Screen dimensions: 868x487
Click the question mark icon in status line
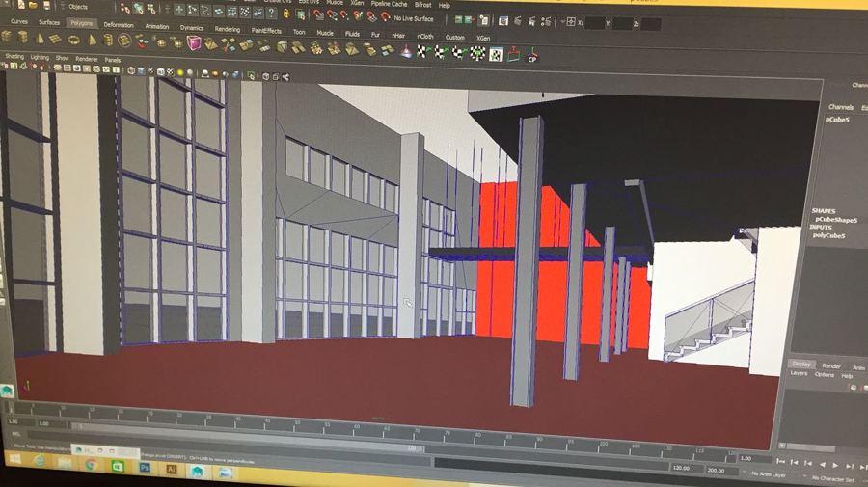point(271,13)
